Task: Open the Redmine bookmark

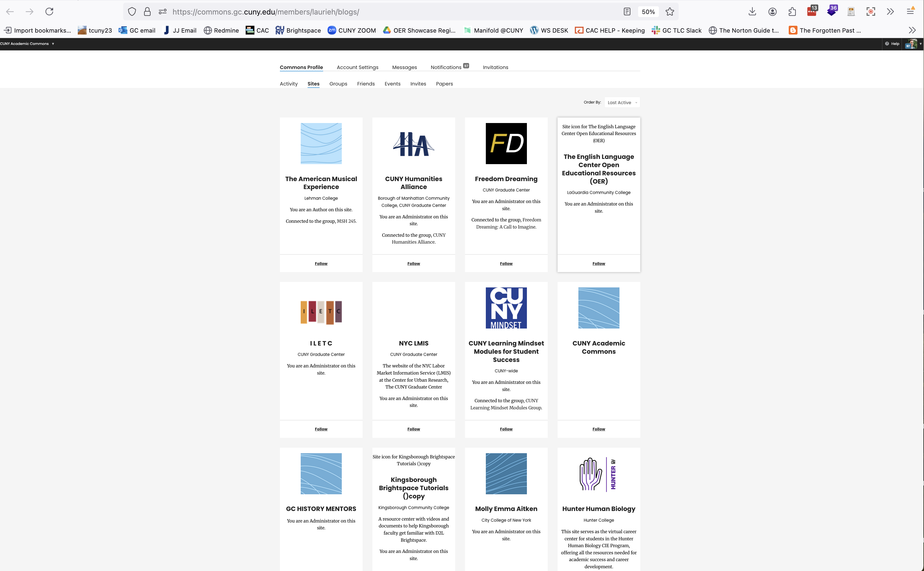Action: 221,30
